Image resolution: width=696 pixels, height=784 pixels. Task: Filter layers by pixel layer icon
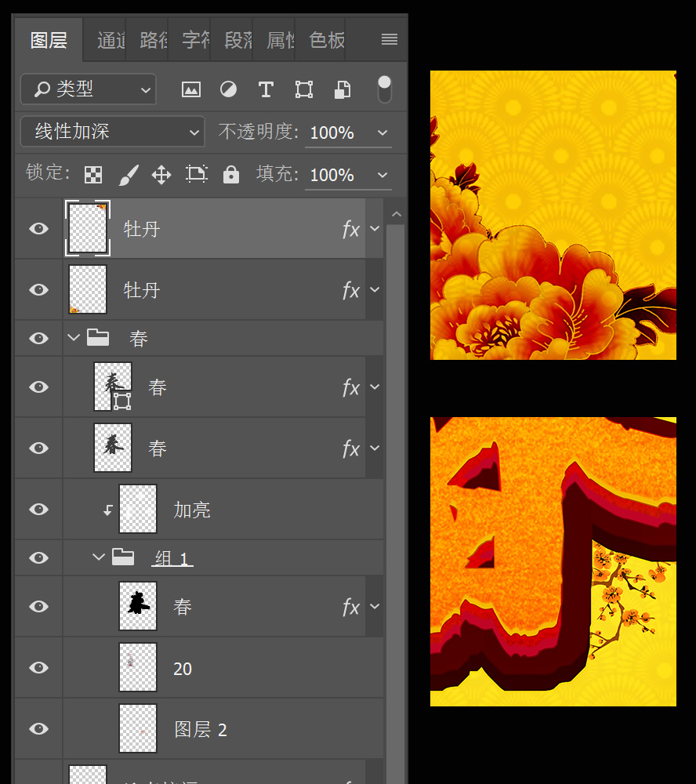pyautogui.click(x=191, y=89)
